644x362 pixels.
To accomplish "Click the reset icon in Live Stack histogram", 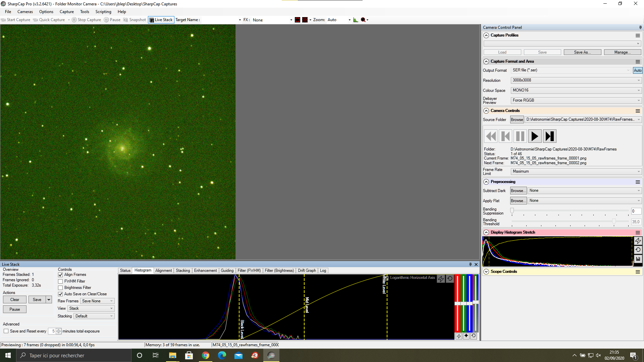I will [450, 279].
